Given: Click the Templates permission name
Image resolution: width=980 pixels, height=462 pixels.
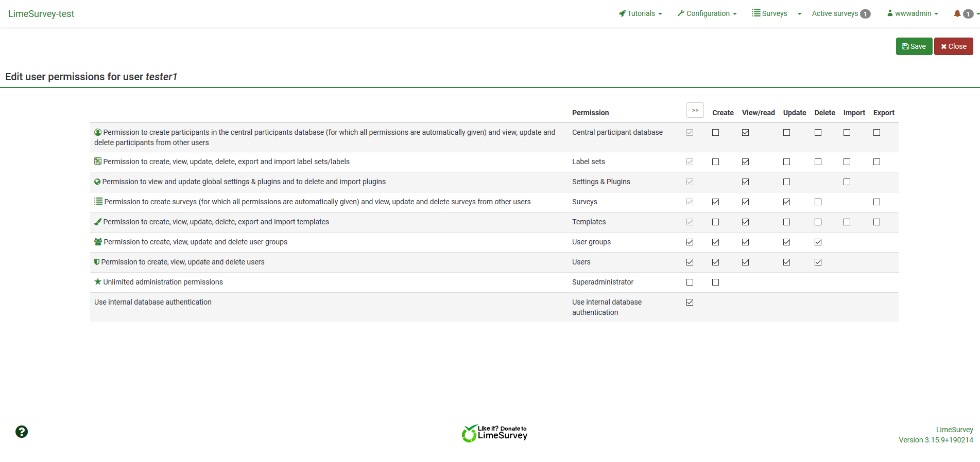Looking at the screenshot, I should (x=589, y=222).
